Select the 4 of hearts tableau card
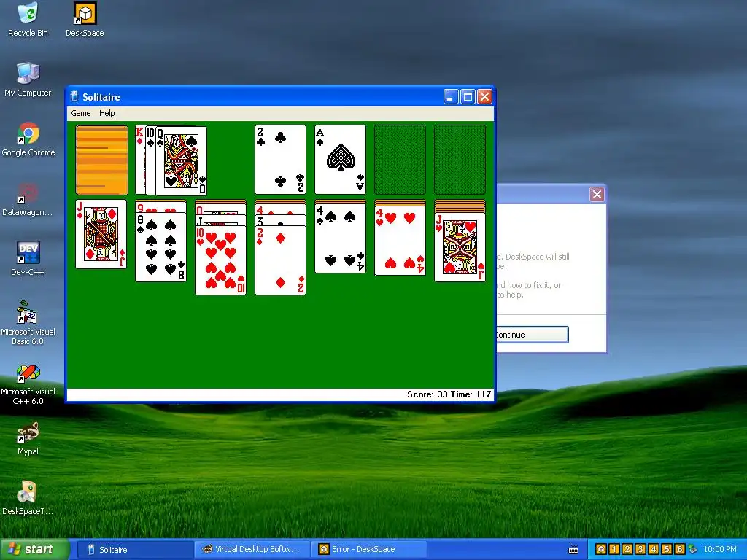The height and width of the screenshot is (560, 747). point(400,241)
